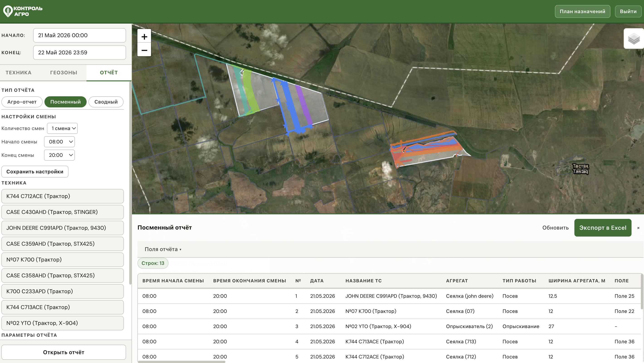Screen dimensions: 644x363
Task: Click the 12.5 width cell
Action: click(x=552, y=296)
